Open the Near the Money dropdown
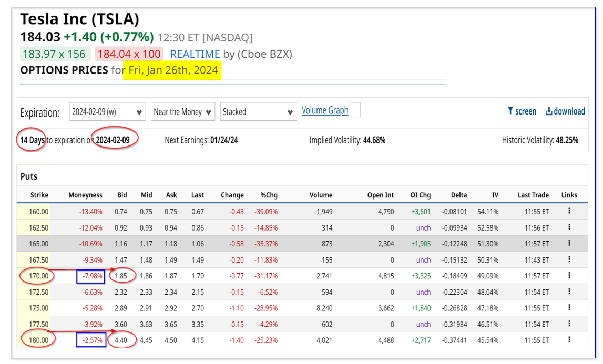603x364 pixels. click(x=182, y=112)
